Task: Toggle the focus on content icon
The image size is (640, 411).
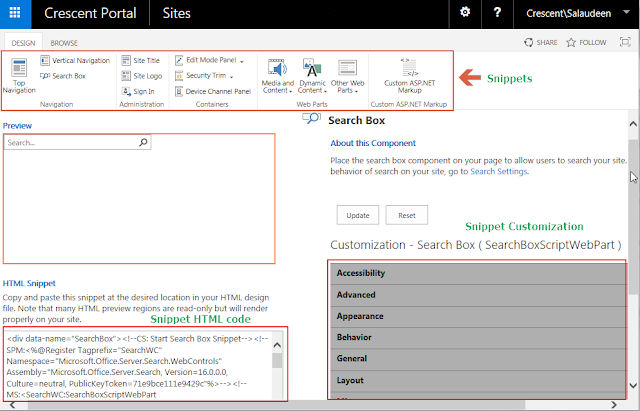Action: click(x=625, y=42)
